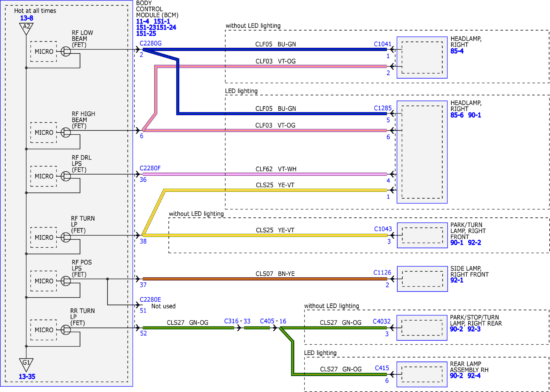Image resolution: width=550 pixels, height=392 pixels.
Task: Open the 92-1 side lamp reference
Action: click(457, 280)
